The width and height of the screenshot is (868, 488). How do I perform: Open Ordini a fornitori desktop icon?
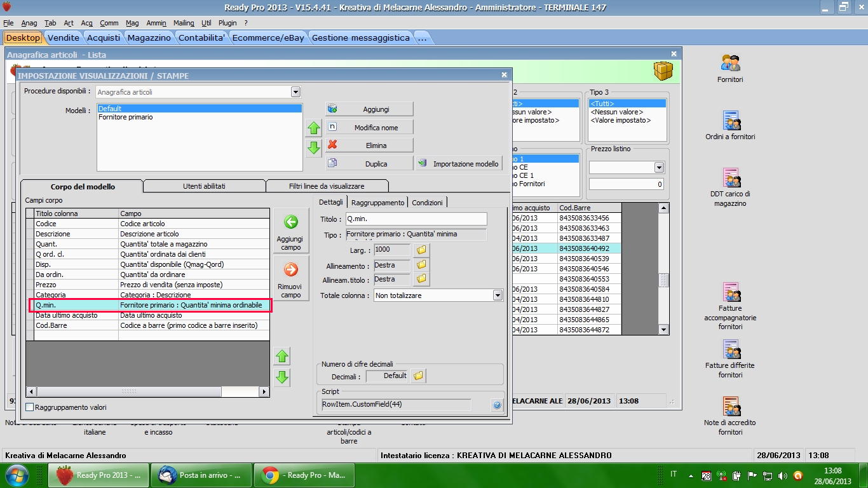730,126
